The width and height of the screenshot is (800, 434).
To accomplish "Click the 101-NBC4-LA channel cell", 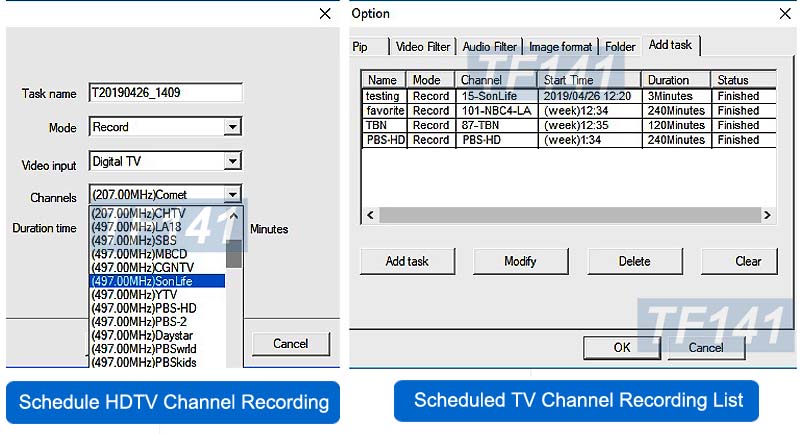I will point(496,111).
